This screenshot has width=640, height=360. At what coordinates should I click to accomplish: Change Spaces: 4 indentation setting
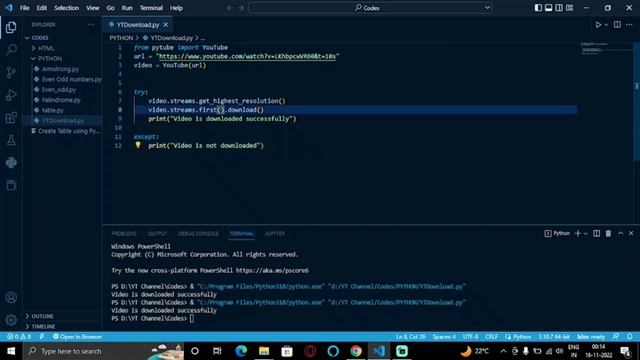pyautogui.click(x=444, y=337)
